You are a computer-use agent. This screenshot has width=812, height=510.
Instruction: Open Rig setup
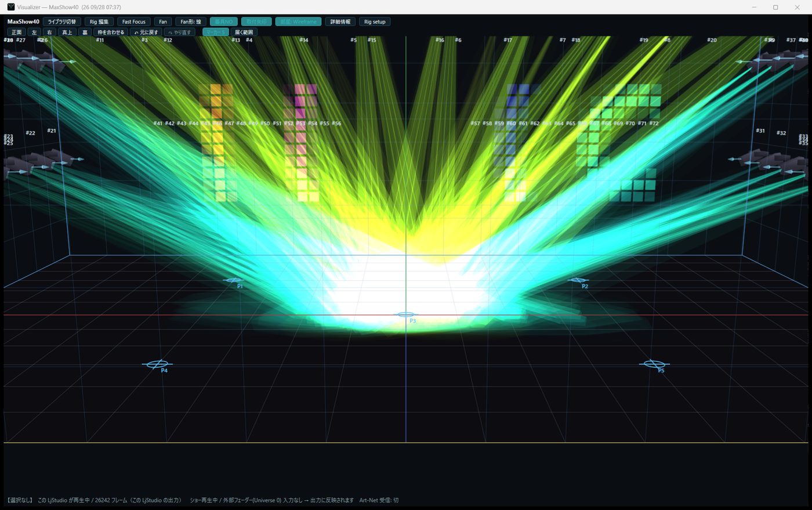(x=375, y=21)
